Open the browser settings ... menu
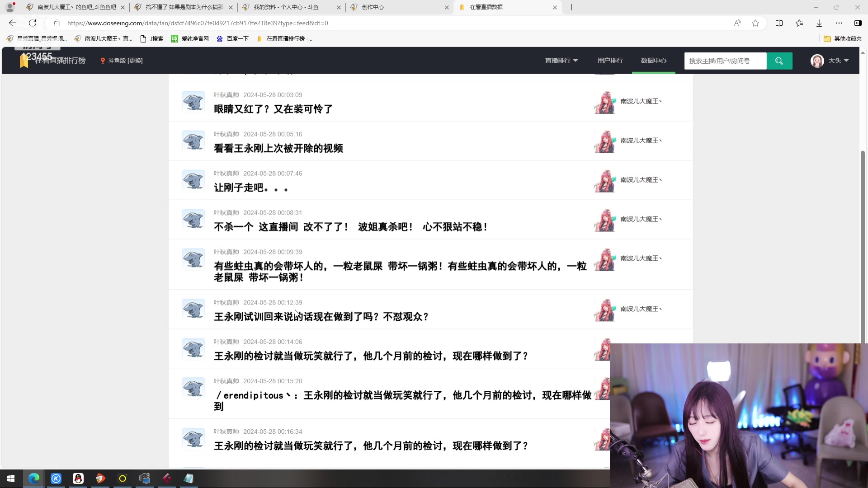The height and width of the screenshot is (488, 868). point(840,23)
